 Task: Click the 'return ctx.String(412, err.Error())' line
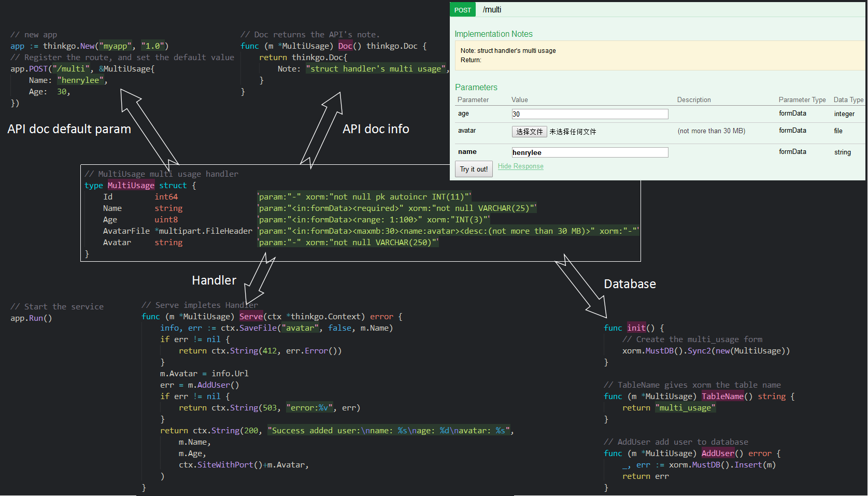(260, 351)
